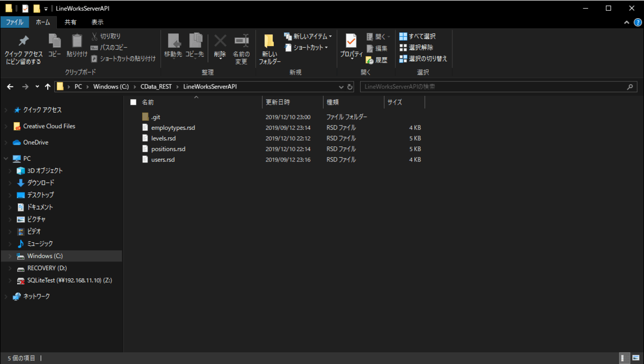Create New folder (新しいフォルダー)
Viewport: 644px width, 364px height.
269,49
